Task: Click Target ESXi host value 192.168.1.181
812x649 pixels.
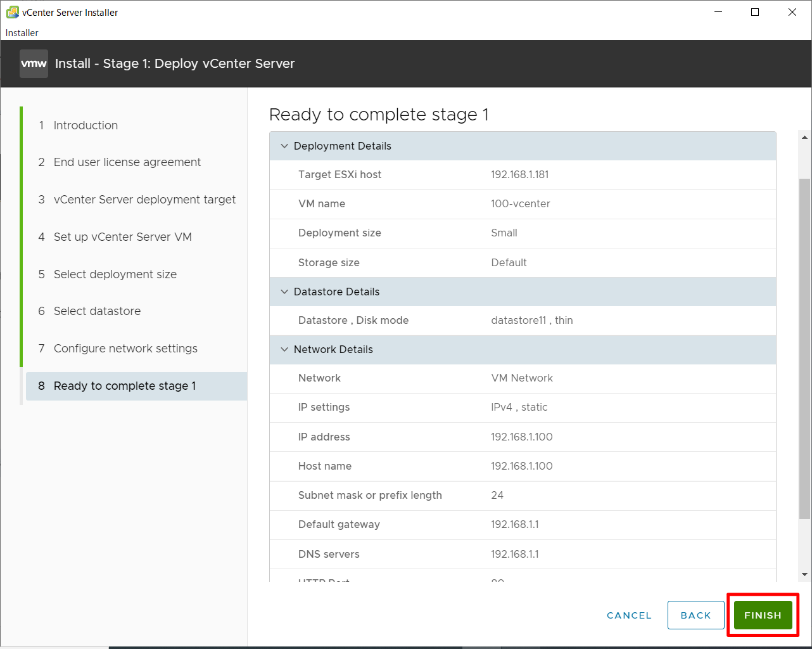Action: (x=519, y=175)
